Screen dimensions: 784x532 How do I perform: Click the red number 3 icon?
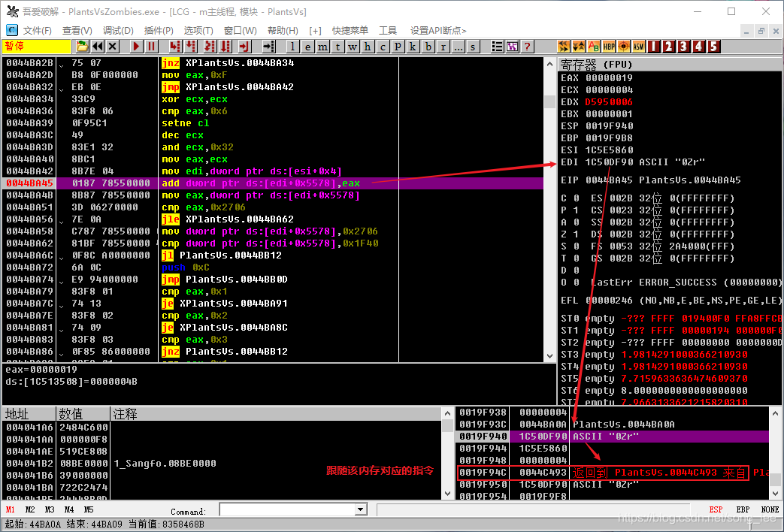(683, 47)
